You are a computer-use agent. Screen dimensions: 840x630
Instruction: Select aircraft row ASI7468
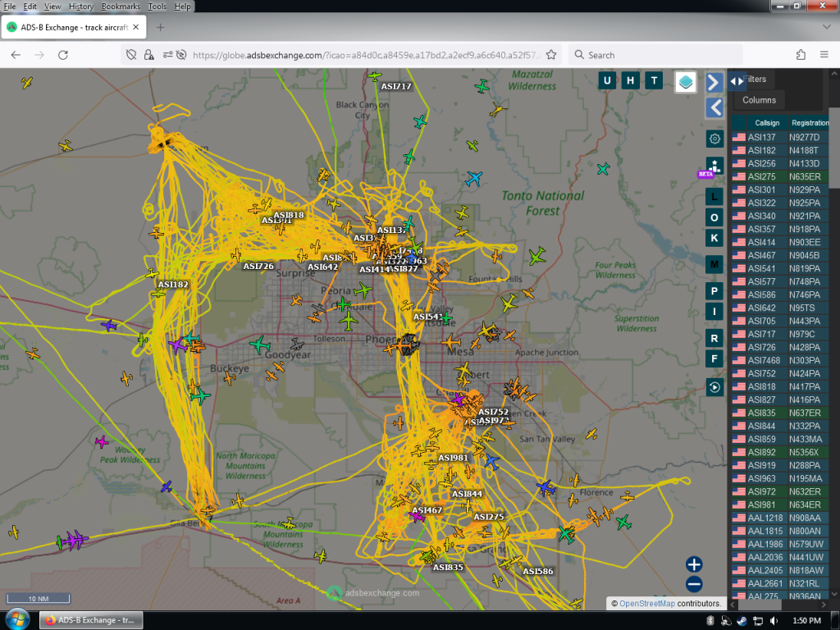(x=780, y=361)
